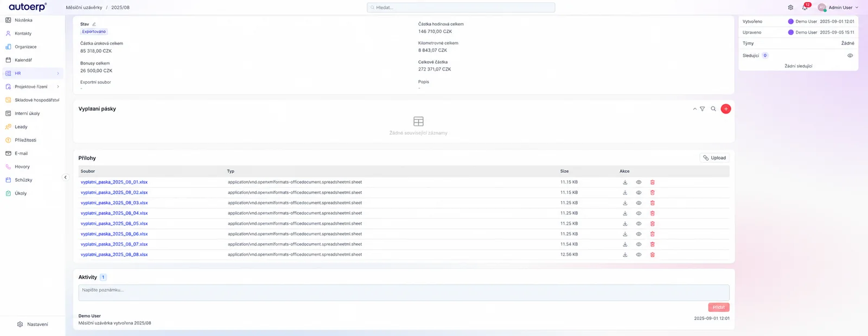Preview vyplatni_paska_2025_08_05.xlsx with eye icon
The width and height of the screenshot is (868, 336).
[639, 224]
